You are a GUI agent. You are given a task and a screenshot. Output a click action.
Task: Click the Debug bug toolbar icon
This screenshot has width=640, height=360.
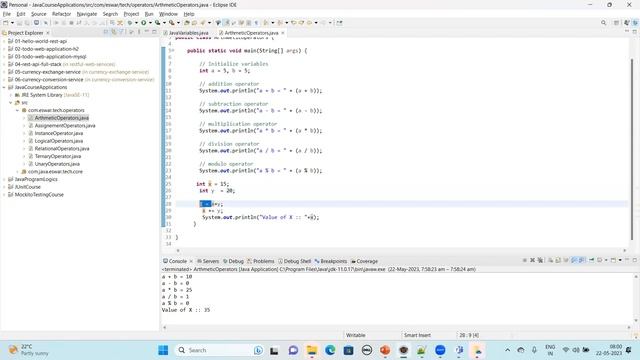[130, 23]
